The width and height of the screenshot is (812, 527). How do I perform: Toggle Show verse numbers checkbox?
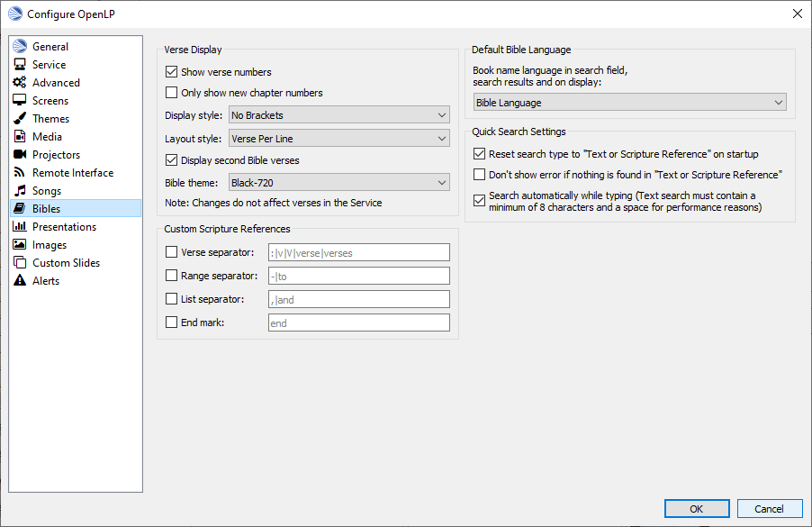171,71
